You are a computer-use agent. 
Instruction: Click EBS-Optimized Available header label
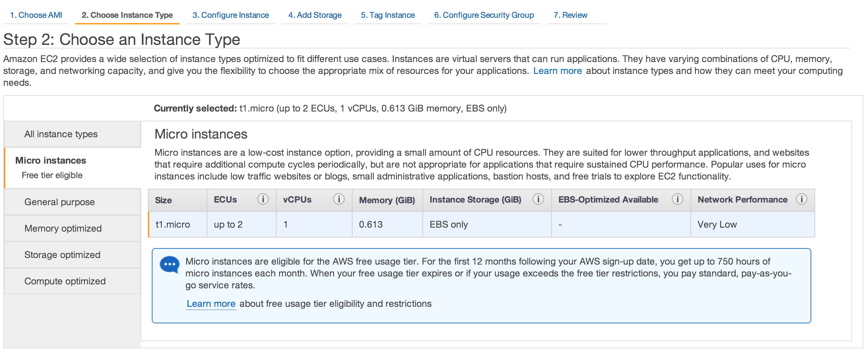608,199
